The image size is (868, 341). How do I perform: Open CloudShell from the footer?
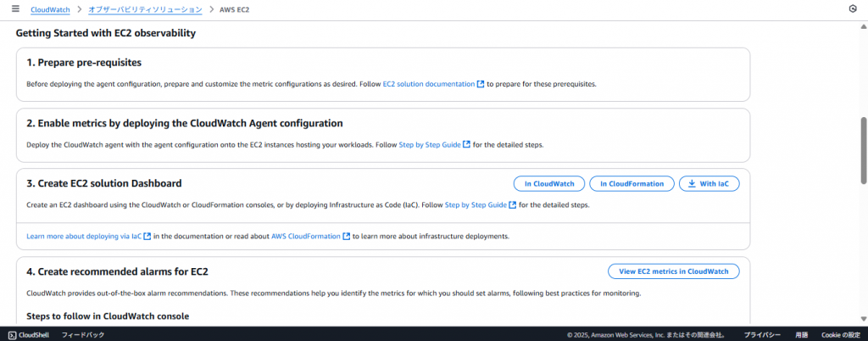tap(29, 335)
